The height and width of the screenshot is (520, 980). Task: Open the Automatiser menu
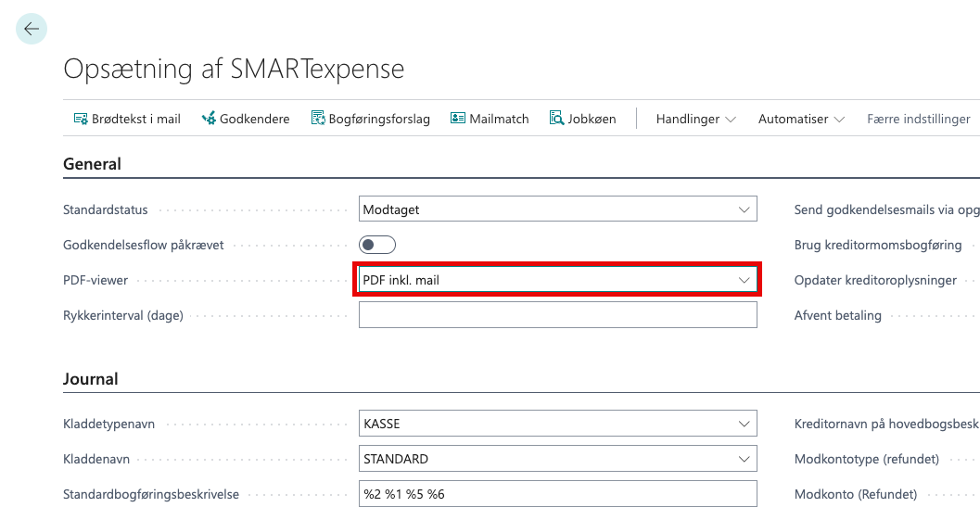click(x=801, y=119)
